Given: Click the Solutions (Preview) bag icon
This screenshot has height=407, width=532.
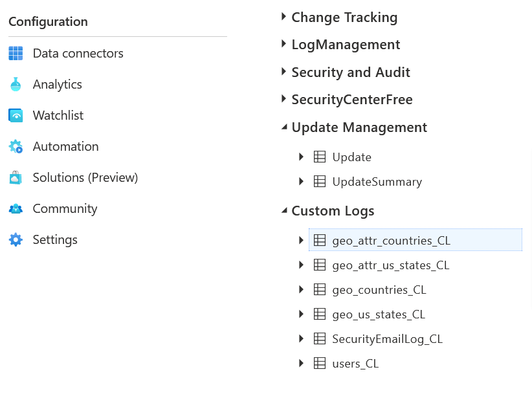Looking at the screenshot, I should [16, 177].
